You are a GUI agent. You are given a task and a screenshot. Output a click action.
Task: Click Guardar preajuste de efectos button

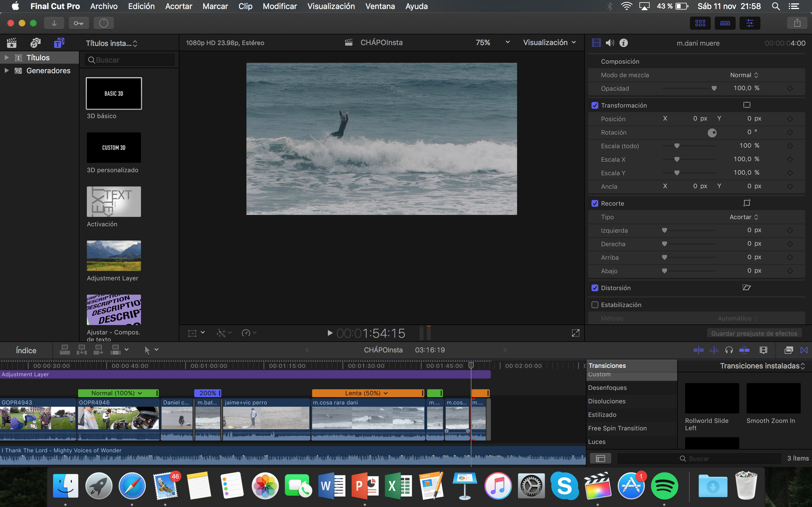[x=754, y=333]
